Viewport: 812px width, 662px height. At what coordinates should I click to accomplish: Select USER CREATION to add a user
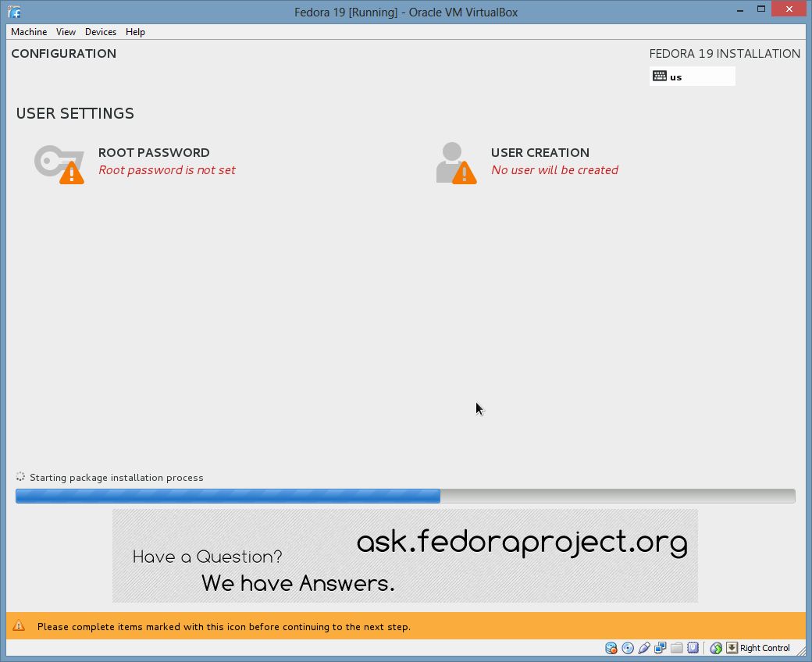point(540,153)
